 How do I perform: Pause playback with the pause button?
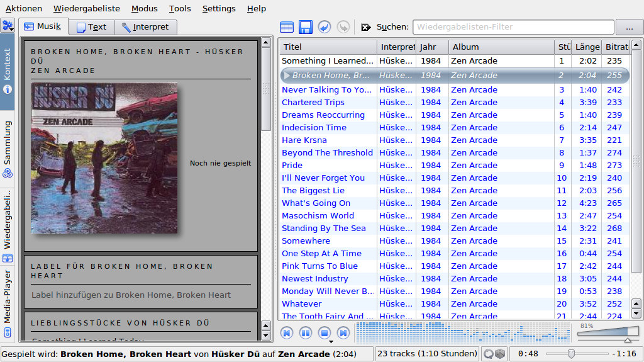tap(306, 332)
